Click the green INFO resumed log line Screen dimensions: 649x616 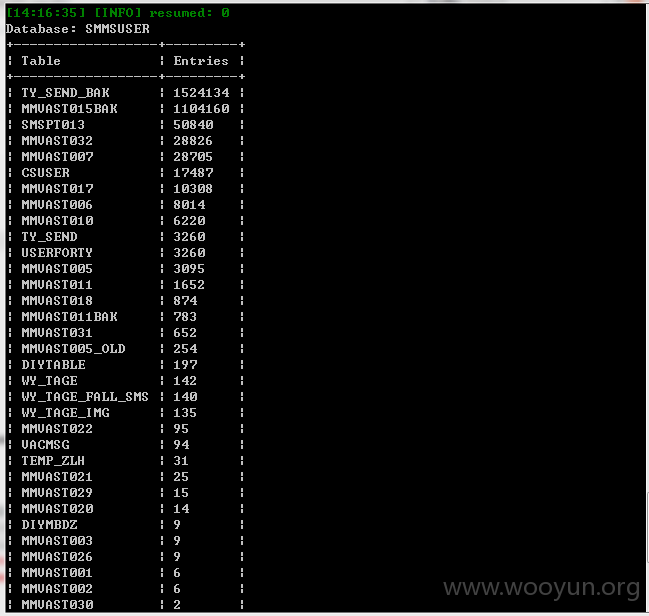click(x=118, y=13)
